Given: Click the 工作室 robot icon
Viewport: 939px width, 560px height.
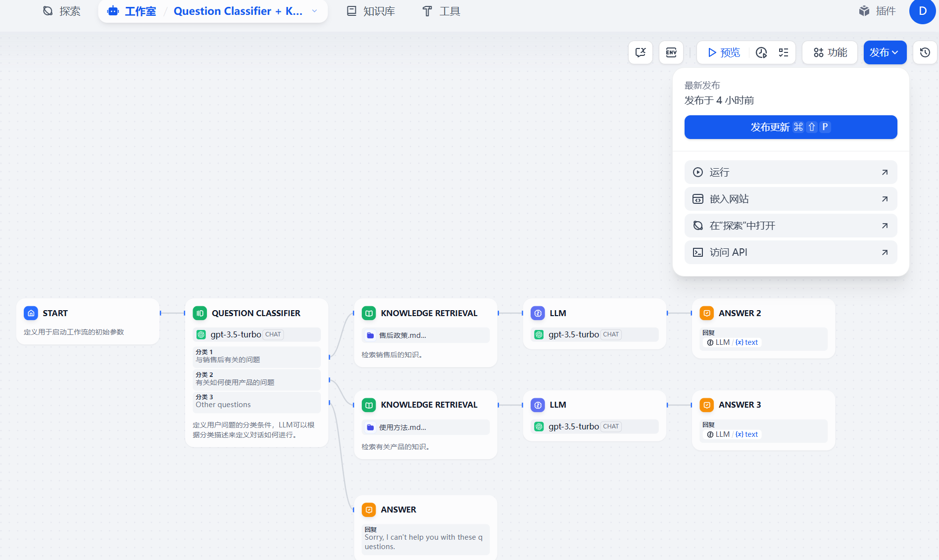Looking at the screenshot, I should tap(113, 11).
